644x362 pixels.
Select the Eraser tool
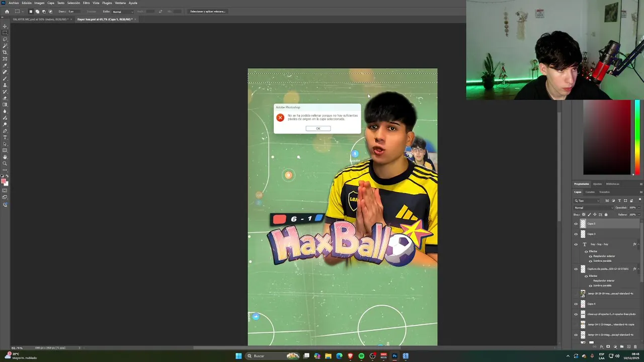(x=5, y=98)
